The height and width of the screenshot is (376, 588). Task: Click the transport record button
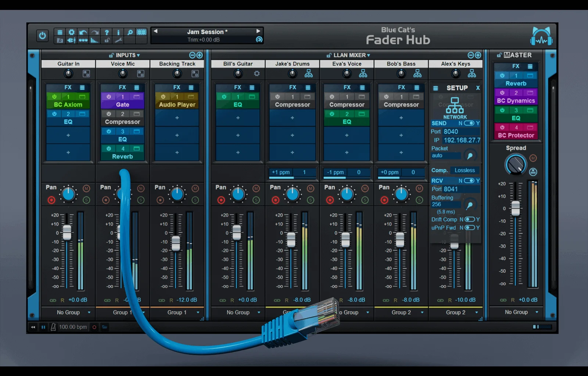click(94, 327)
